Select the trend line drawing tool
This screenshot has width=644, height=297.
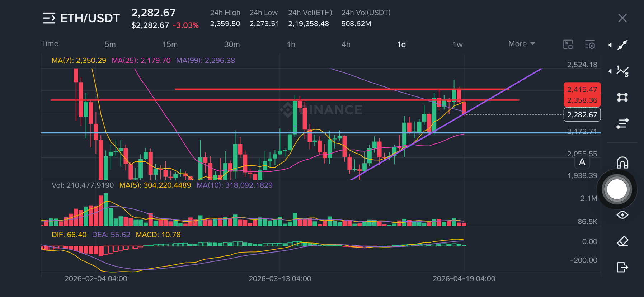[622, 45]
